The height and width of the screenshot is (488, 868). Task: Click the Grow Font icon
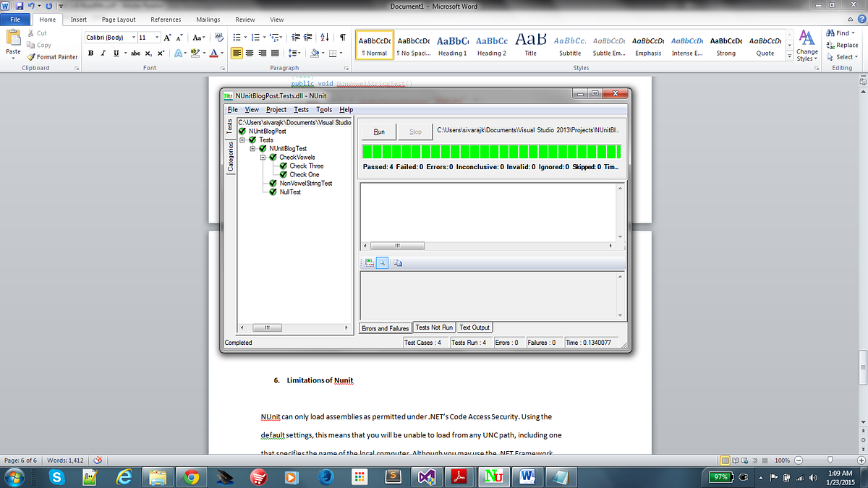tap(168, 38)
